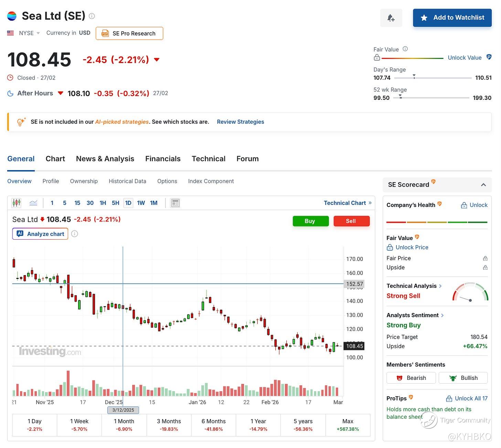This screenshot has height=448, width=501.
Task: Click Unlock All 17 ProTips
Action: [467, 398]
